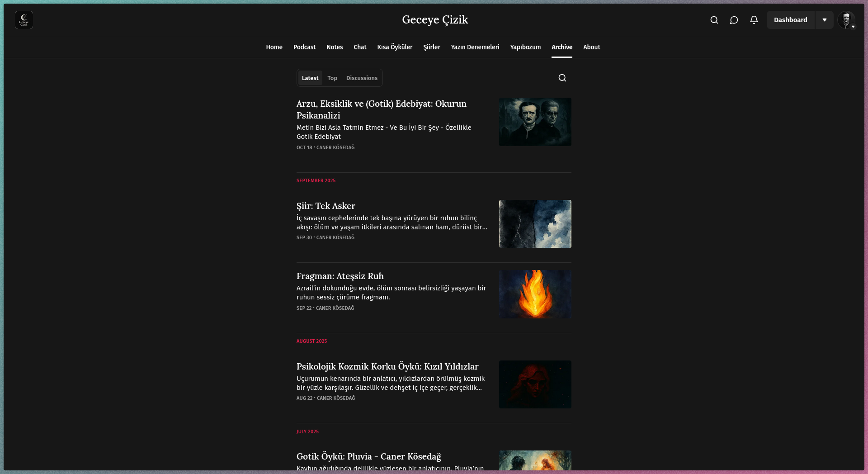Open the Podcast tab
The height and width of the screenshot is (474, 868).
point(304,47)
